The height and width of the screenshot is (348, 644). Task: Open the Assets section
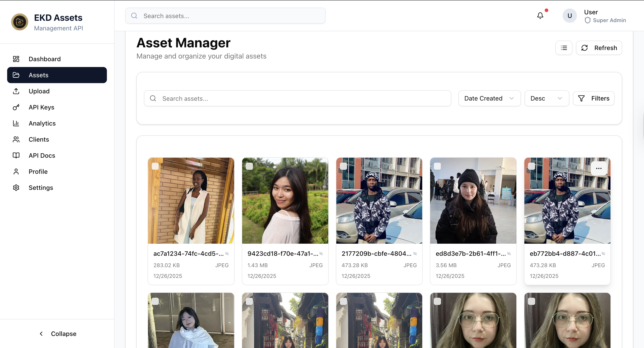coord(57,75)
